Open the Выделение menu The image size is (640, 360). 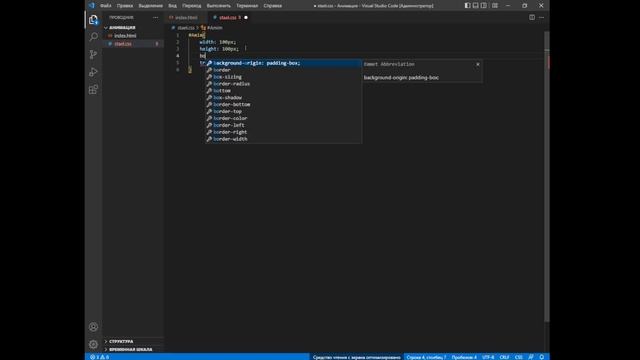coord(151,6)
